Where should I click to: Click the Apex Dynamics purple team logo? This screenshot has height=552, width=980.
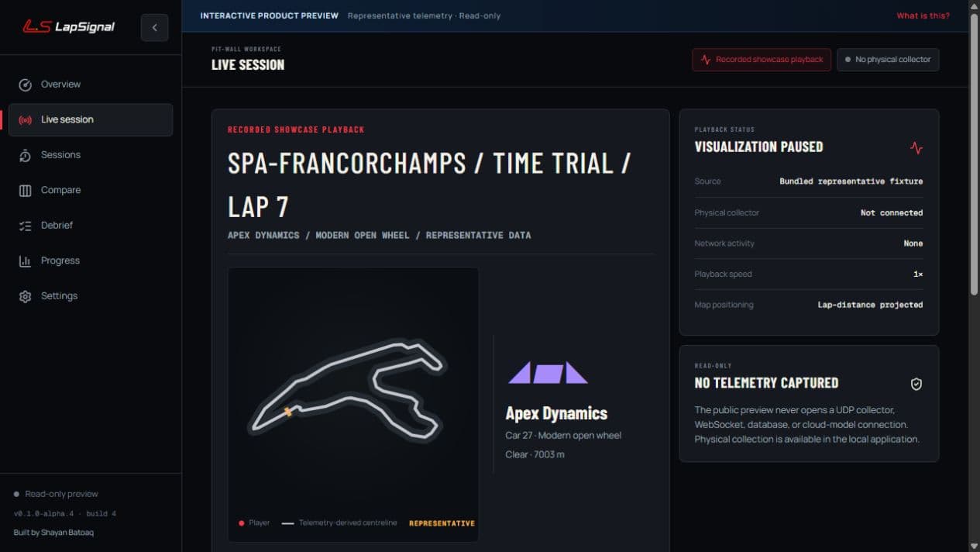pyautogui.click(x=548, y=373)
